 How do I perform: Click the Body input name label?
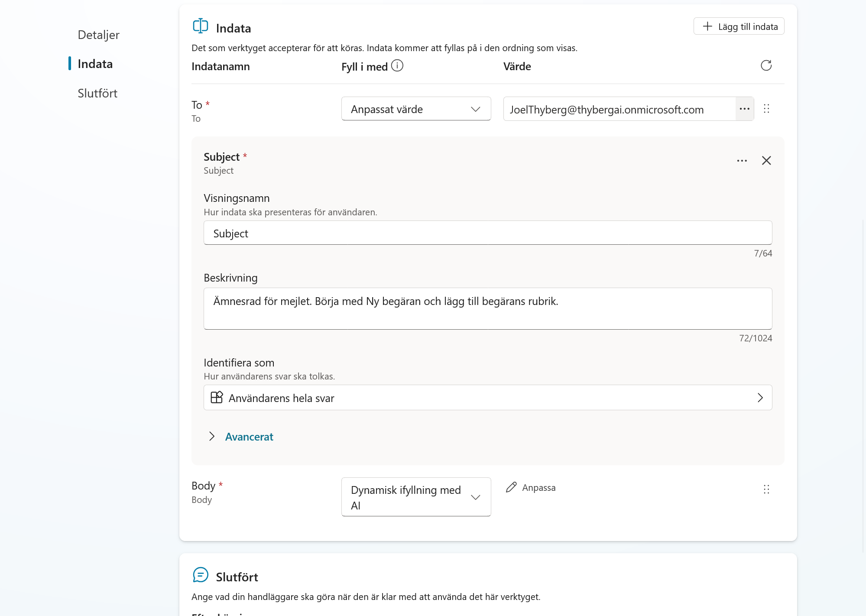pyautogui.click(x=203, y=486)
